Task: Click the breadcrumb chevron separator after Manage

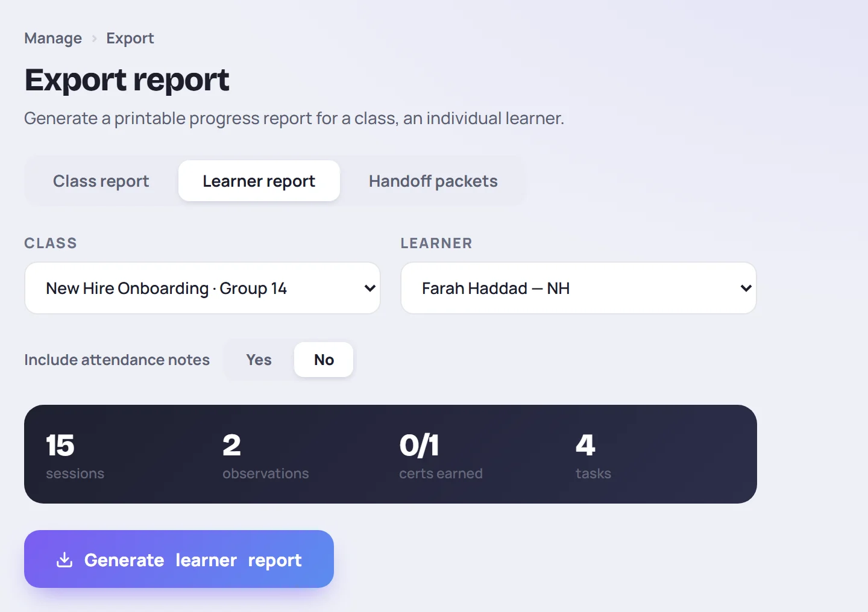Action: click(x=94, y=39)
